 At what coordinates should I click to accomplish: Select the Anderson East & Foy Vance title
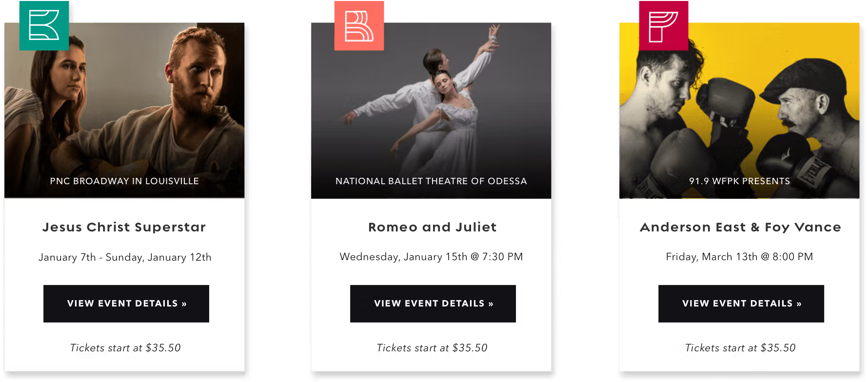740,227
